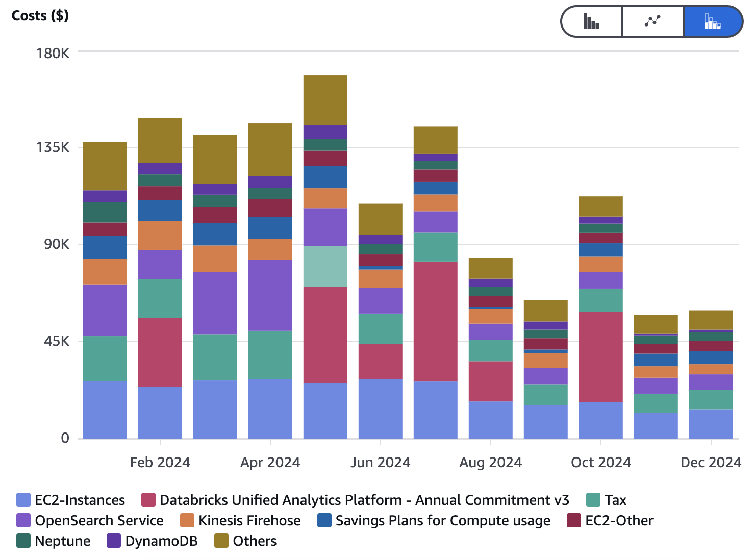Select the stacked bar chart view
Image resolution: width=754 pixels, height=560 pixels.
(x=713, y=21)
